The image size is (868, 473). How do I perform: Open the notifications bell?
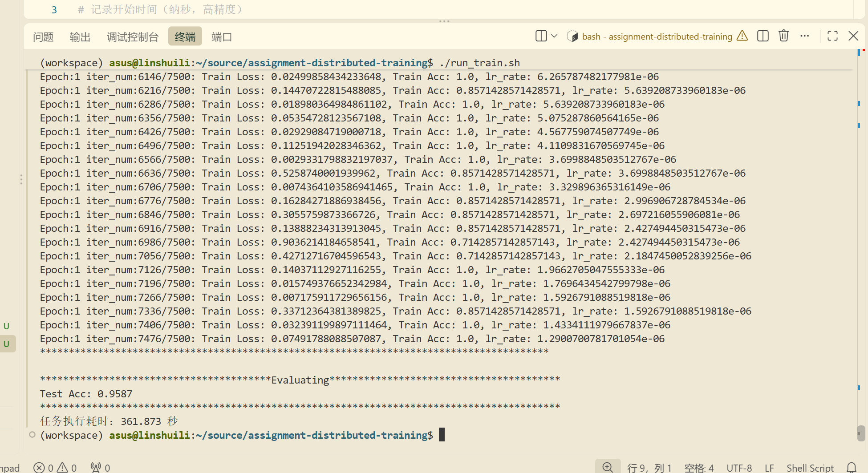point(852,468)
